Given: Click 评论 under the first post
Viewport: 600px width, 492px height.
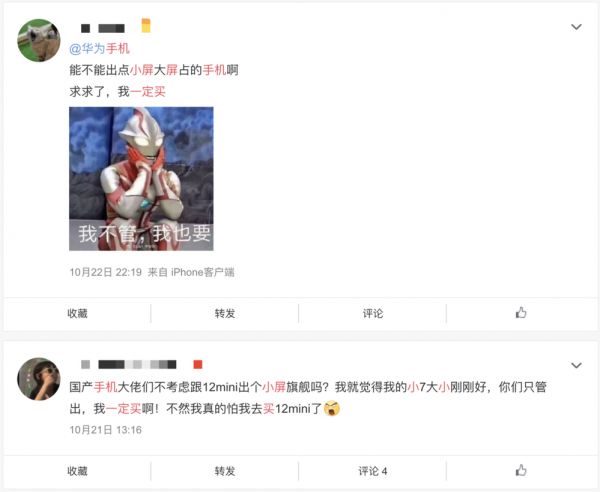Looking at the screenshot, I should coord(373,313).
